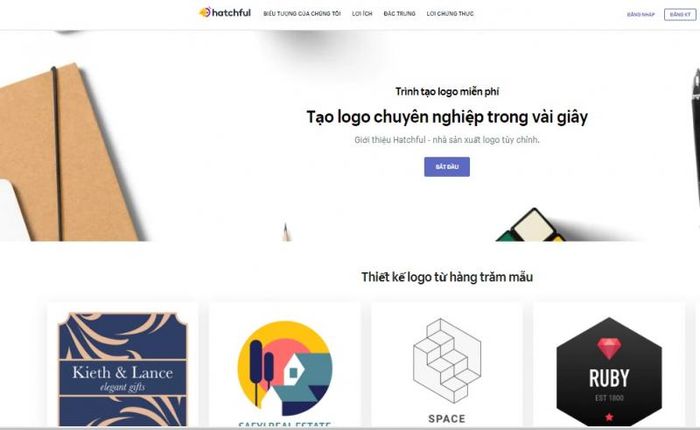Click the Bắt đầu button

tap(447, 167)
